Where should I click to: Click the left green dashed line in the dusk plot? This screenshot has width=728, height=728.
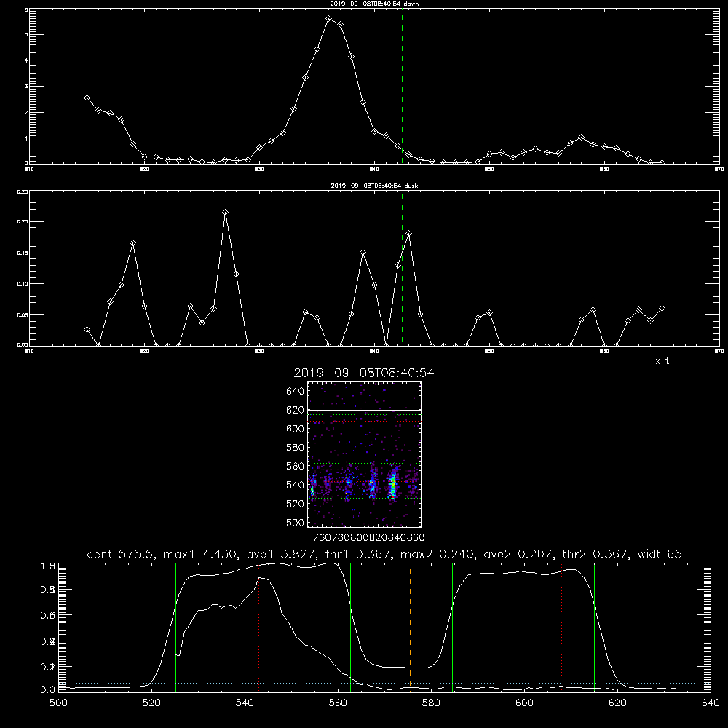pyautogui.click(x=232, y=268)
